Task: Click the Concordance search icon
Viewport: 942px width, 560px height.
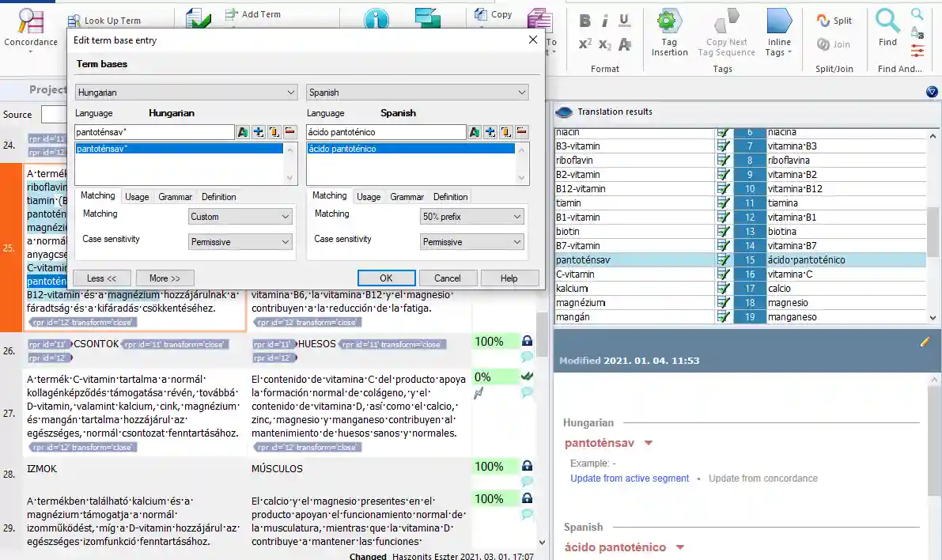Action: (30, 21)
